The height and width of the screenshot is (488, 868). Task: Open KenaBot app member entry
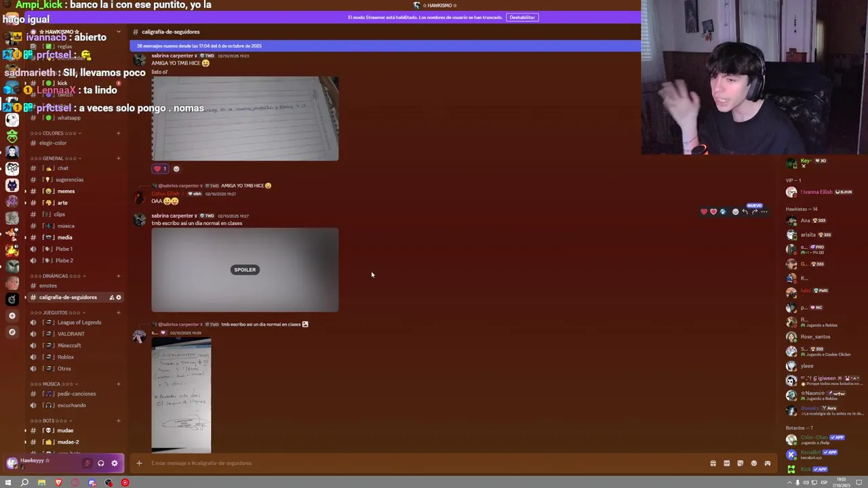pos(825,453)
